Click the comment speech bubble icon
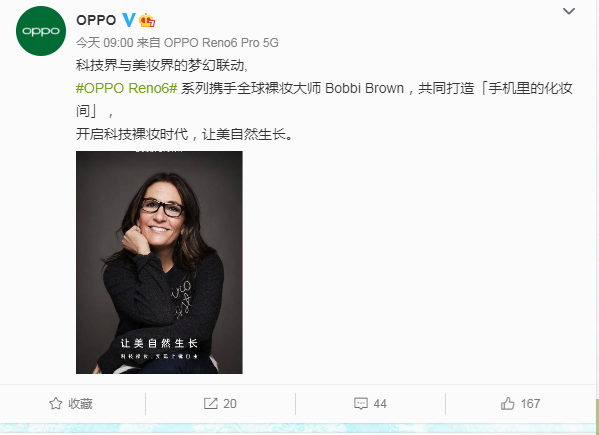Image resolution: width=599 pixels, height=435 pixels. click(x=361, y=404)
